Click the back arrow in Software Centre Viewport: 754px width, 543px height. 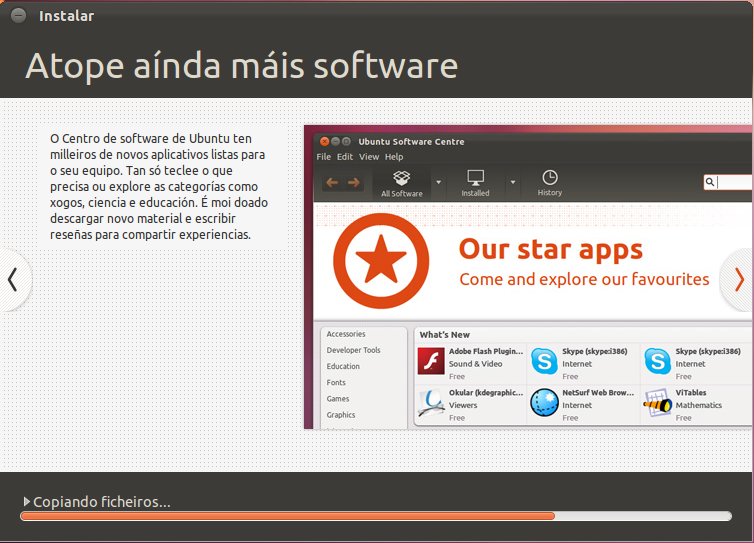[x=332, y=182]
